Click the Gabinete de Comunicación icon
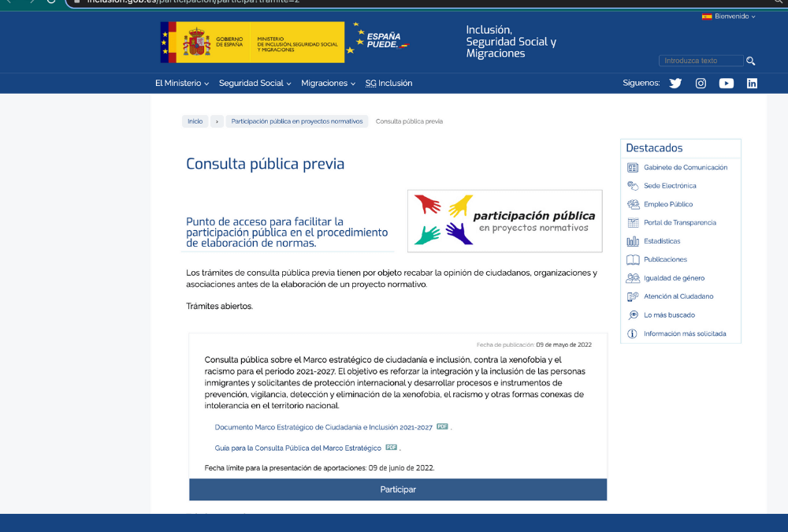 pos(633,168)
